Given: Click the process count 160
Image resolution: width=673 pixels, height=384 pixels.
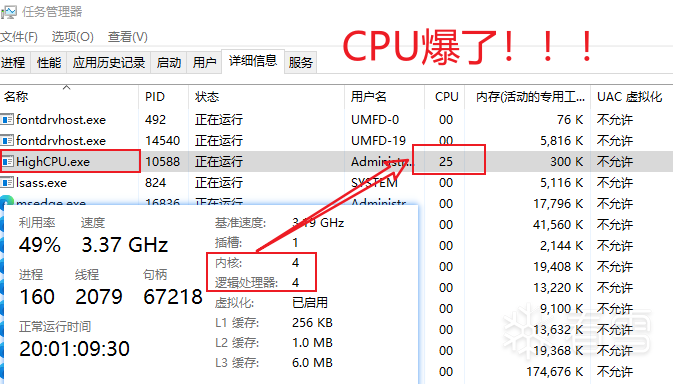Looking at the screenshot, I should coord(37,297).
